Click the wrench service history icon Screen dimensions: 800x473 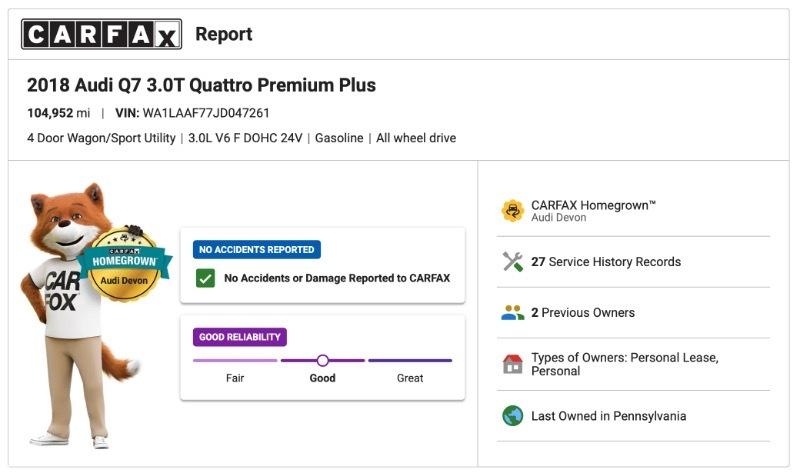point(513,262)
